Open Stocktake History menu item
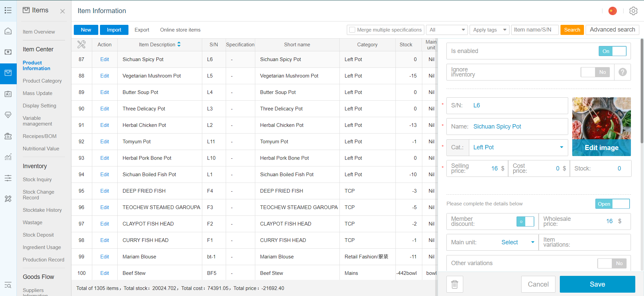The width and height of the screenshot is (644, 296). pos(42,210)
